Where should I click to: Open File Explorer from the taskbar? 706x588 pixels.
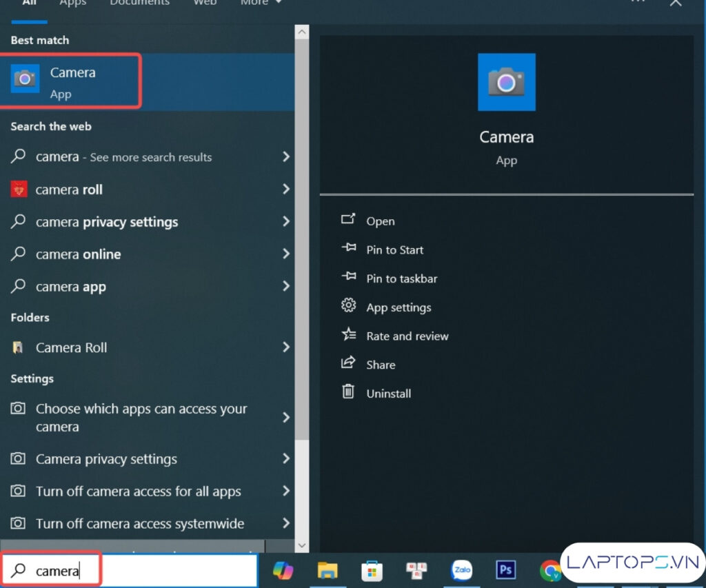click(327, 570)
